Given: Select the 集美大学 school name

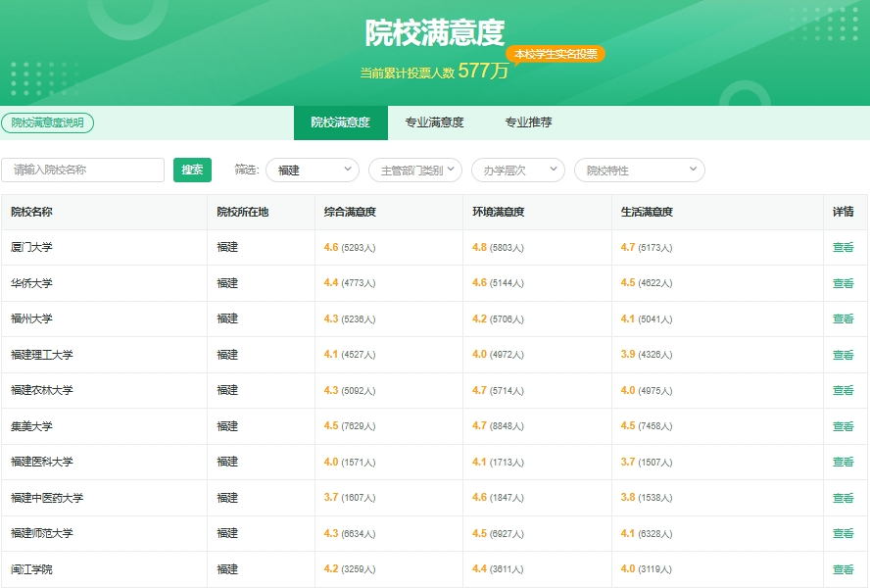Looking at the screenshot, I should pyautogui.click(x=31, y=427).
